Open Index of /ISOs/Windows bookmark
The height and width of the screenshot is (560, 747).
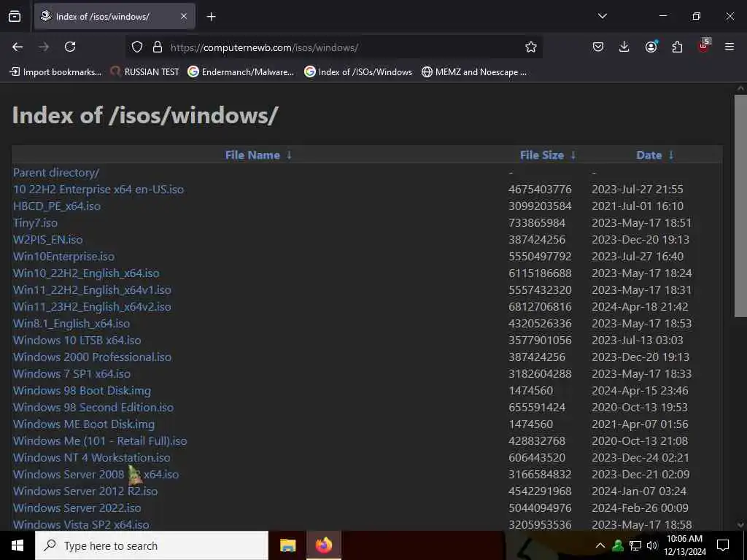[358, 72]
